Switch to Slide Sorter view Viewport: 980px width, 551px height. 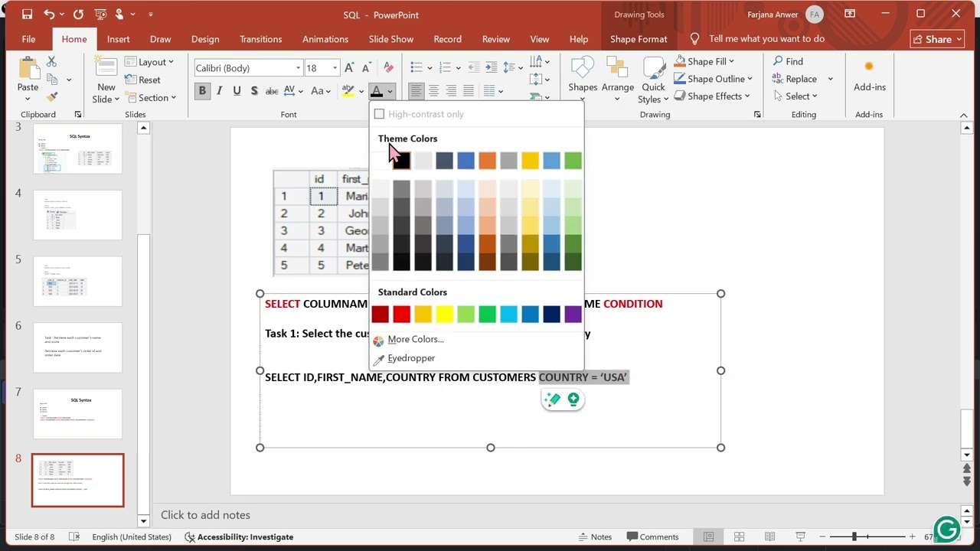click(x=739, y=536)
